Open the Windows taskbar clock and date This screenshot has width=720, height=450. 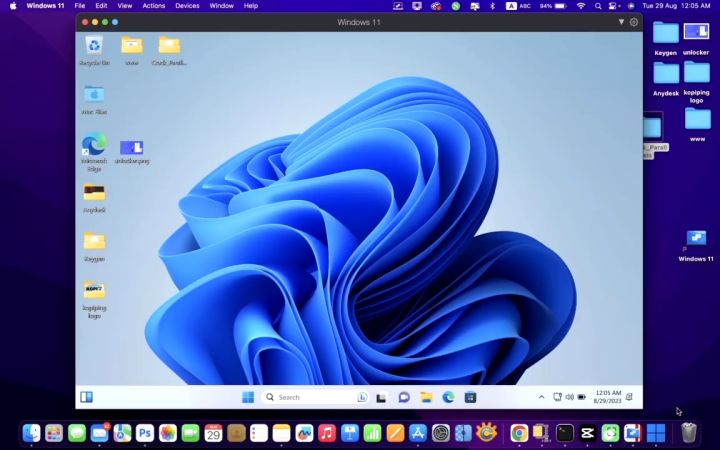point(608,397)
